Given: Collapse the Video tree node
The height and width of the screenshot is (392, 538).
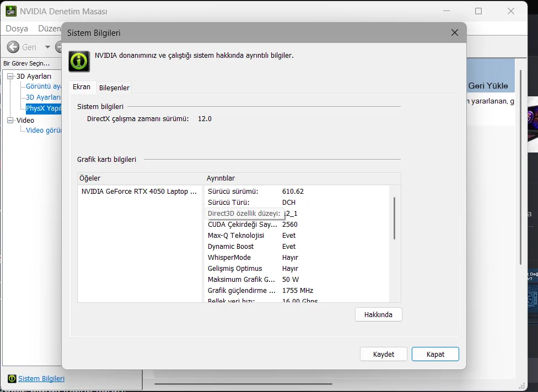Looking at the screenshot, I should pyautogui.click(x=10, y=120).
